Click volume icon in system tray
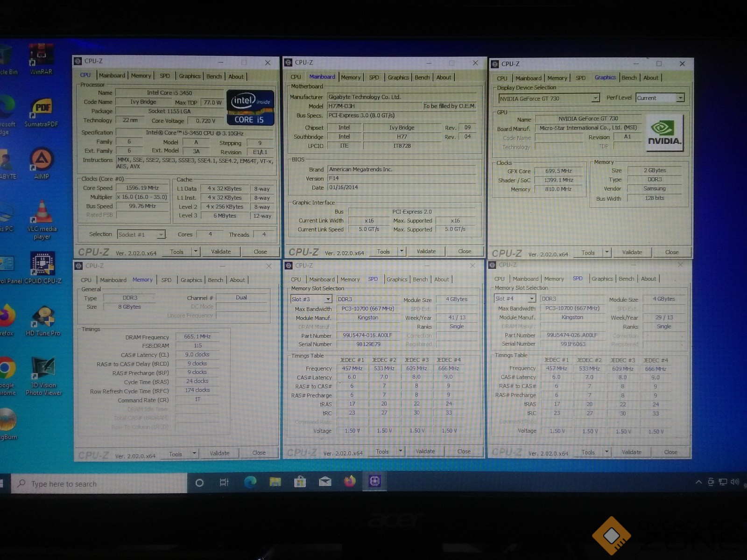Viewport: 747px width, 560px height. 734,482
